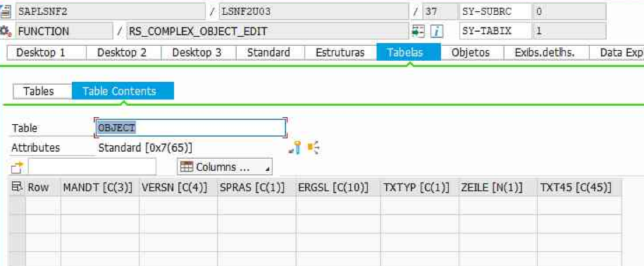The image size is (644, 266).
Task: Click the Standard [0x7(65)] attributes text
Action: click(145, 148)
